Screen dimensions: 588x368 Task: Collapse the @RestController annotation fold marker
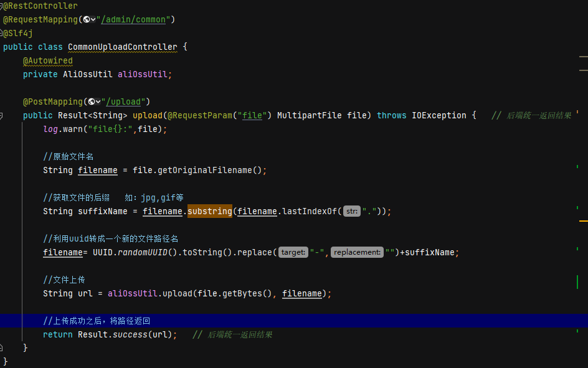pos(1,6)
